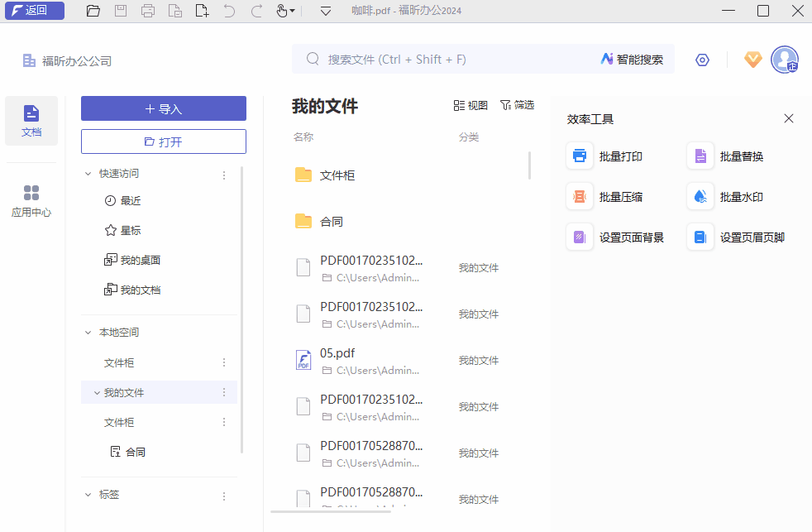The image size is (812, 532).
Task: Open the 05.pdf file in the list
Action: [337, 352]
